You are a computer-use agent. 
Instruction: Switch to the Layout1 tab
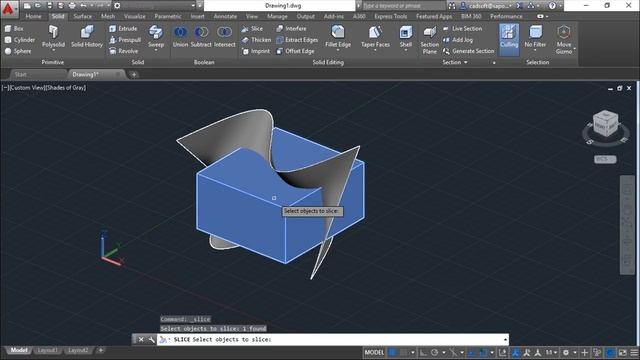[x=47, y=350]
